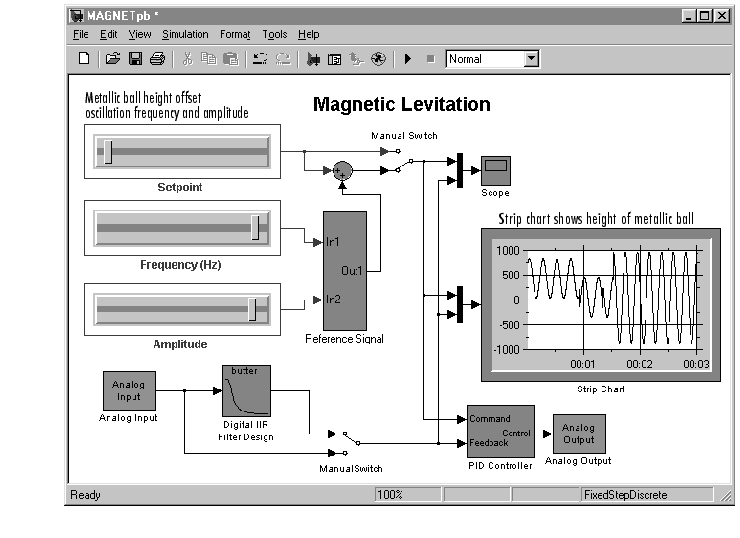The width and height of the screenshot is (740, 538).
Task: Select the Analog Output block
Action: coord(579,434)
